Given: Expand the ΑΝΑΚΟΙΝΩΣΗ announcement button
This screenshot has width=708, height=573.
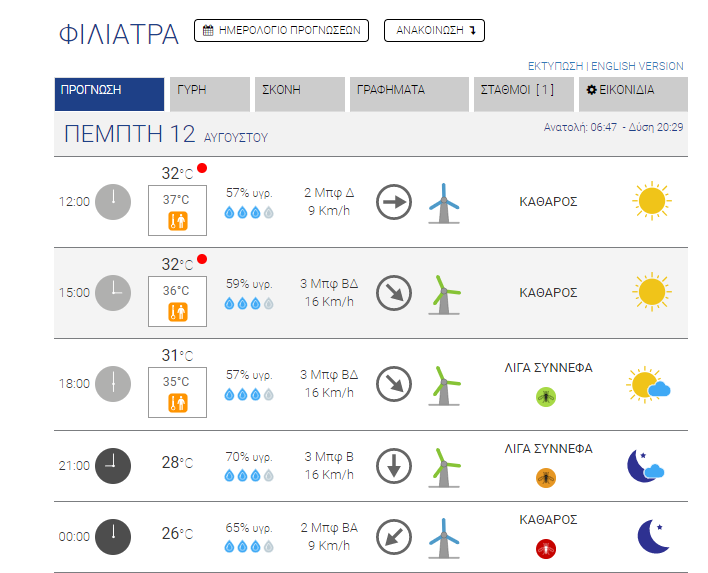Looking at the screenshot, I should (434, 31).
